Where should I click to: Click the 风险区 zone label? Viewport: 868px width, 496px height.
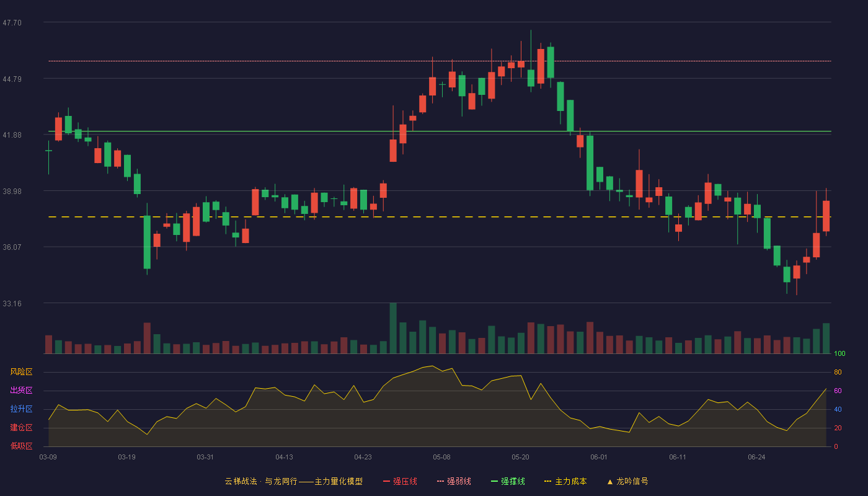click(x=21, y=372)
